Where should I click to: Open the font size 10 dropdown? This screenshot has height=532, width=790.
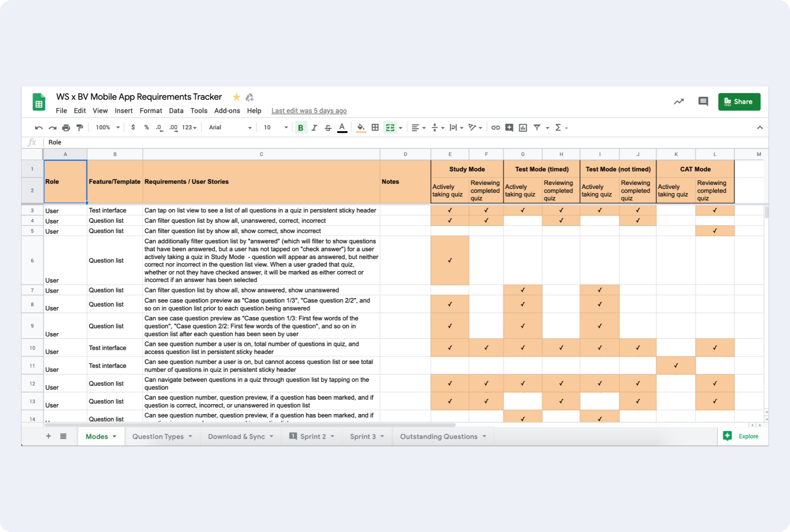coord(276,127)
